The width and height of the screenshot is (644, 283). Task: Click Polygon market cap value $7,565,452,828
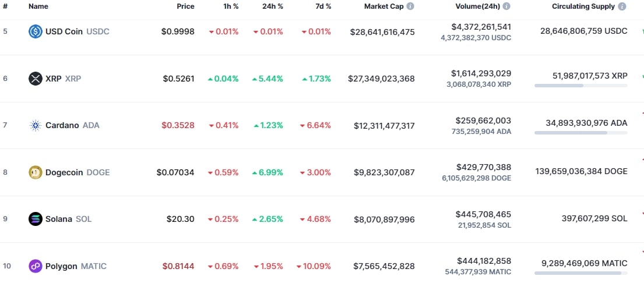[384, 266]
